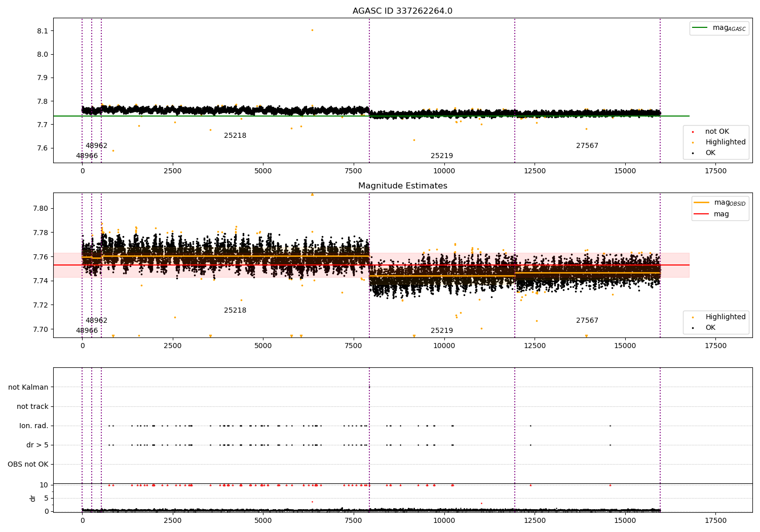Click the 7.78 y-axis tick label
Image resolution: width=760 pixels, height=532 pixels.
pyautogui.click(x=41, y=233)
